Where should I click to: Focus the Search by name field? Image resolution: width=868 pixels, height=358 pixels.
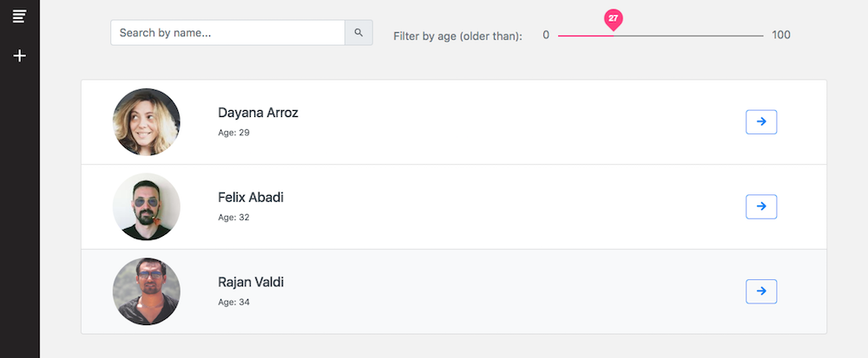[227, 33]
